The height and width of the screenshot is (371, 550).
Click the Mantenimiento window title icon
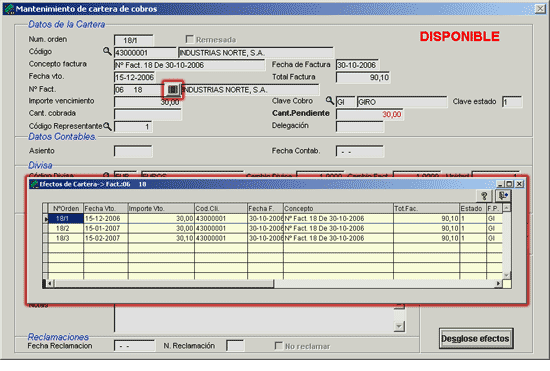pos(9,9)
